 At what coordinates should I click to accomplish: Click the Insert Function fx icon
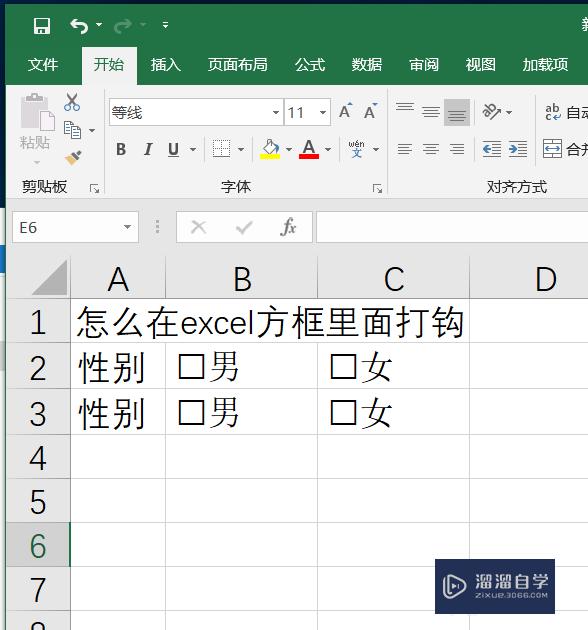pyautogui.click(x=288, y=227)
